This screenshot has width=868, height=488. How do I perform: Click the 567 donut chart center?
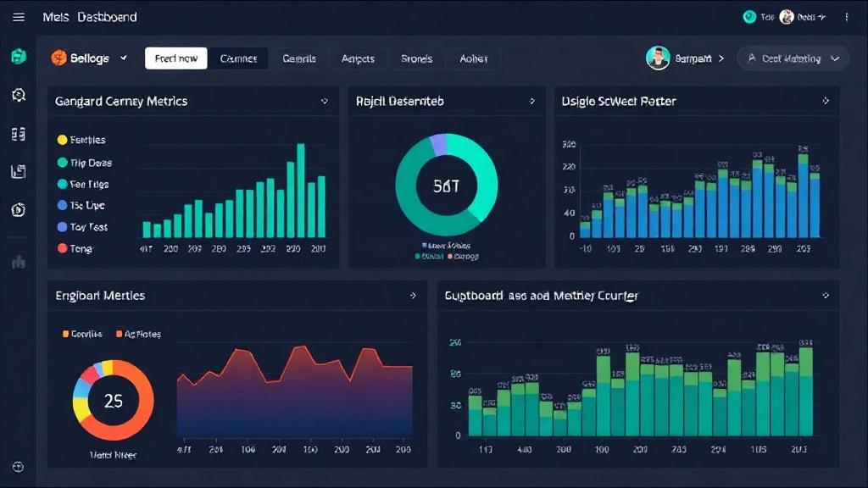coord(446,186)
